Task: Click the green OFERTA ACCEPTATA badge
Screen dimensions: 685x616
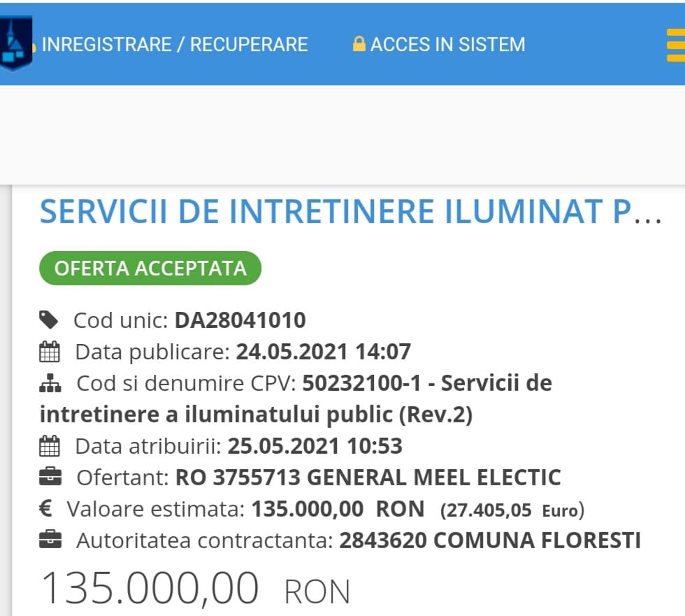Action: point(150,268)
